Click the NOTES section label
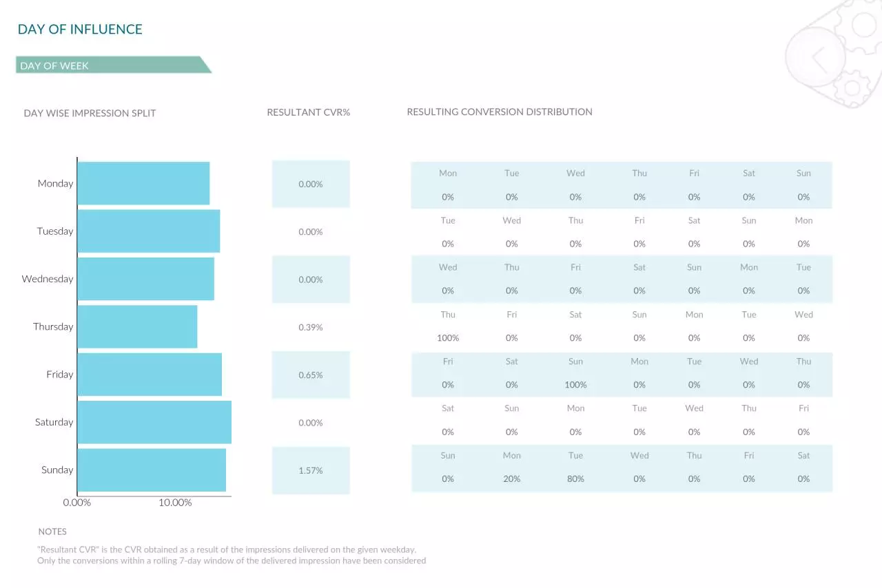This screenshot has width=882, height=588. point(52,532)
